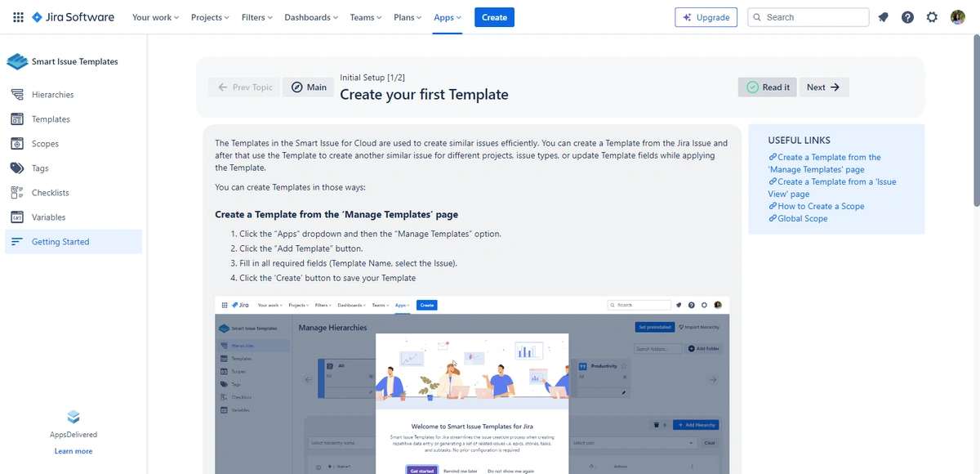
Task: Open Checklists in the sidebar
Action: 73,193
